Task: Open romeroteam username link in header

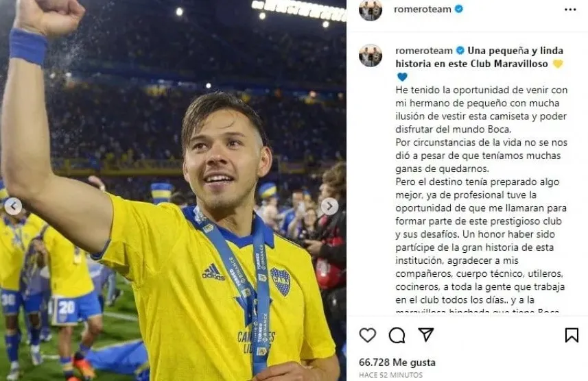Action: [423, 9]
